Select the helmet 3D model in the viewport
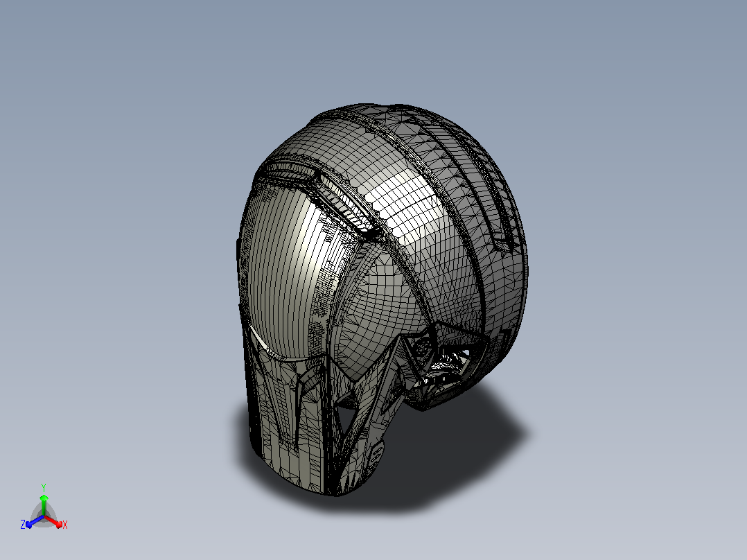The height and width of the screenshot is (560, 747). 382,299
